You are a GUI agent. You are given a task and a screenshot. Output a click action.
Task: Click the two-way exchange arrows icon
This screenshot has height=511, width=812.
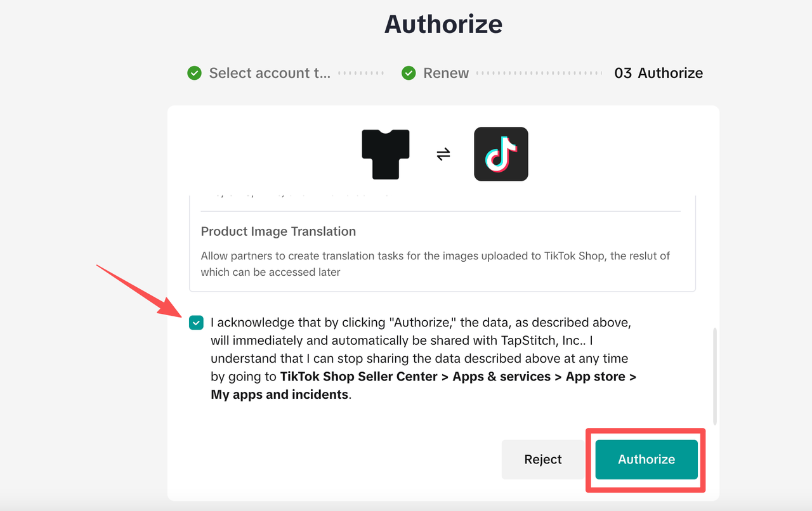(443, 154)
